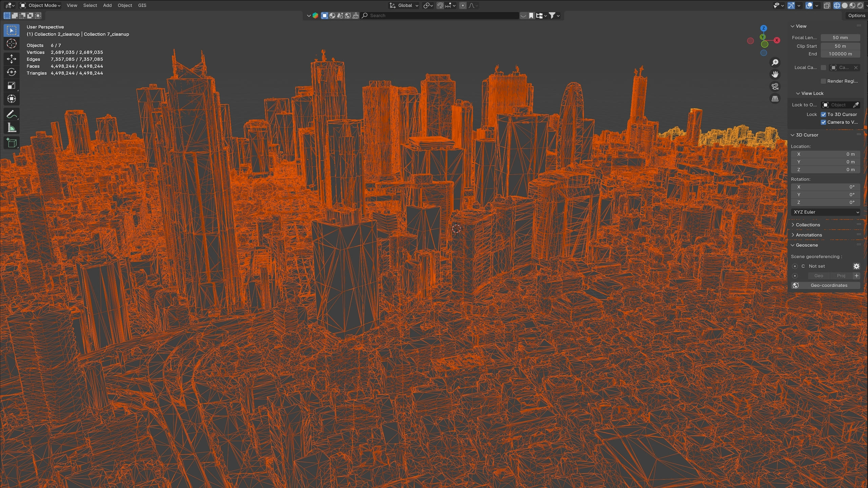Toggle the camera view icon
Viewport: 868px width, 488px height.
pos(775,87)
